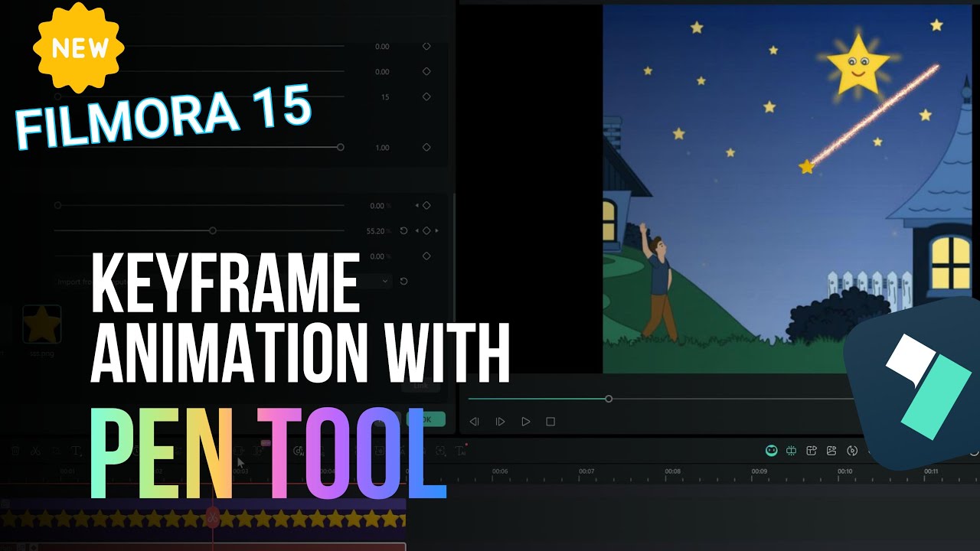
Task: Reset the 55.20 slider value
Action: [403, 230]
